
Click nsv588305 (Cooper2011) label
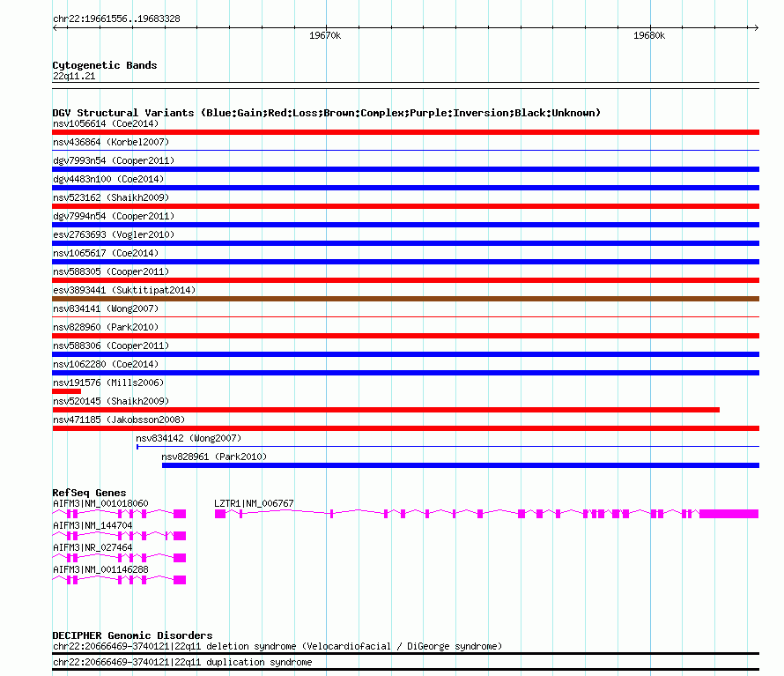coord(111,271)
